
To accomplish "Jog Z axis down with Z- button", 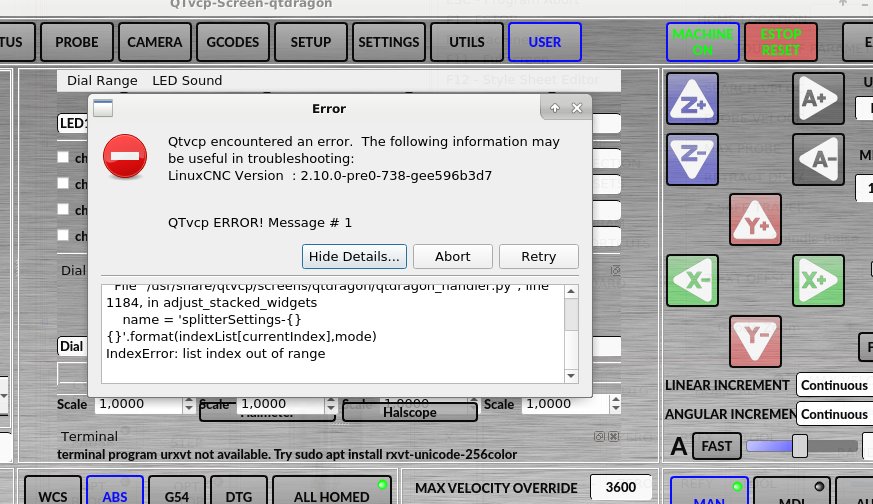I will [692, 159].
